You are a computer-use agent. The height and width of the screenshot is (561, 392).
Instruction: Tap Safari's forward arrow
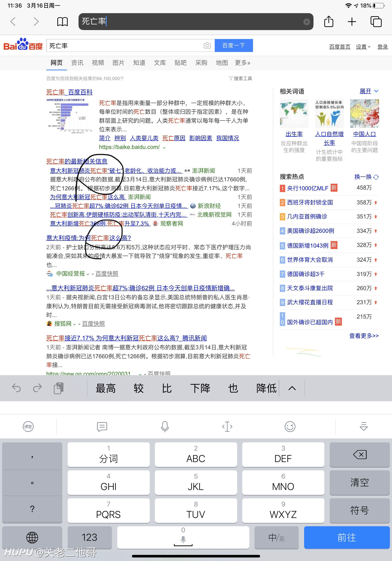pyautogui.click(x=36, y=22)
